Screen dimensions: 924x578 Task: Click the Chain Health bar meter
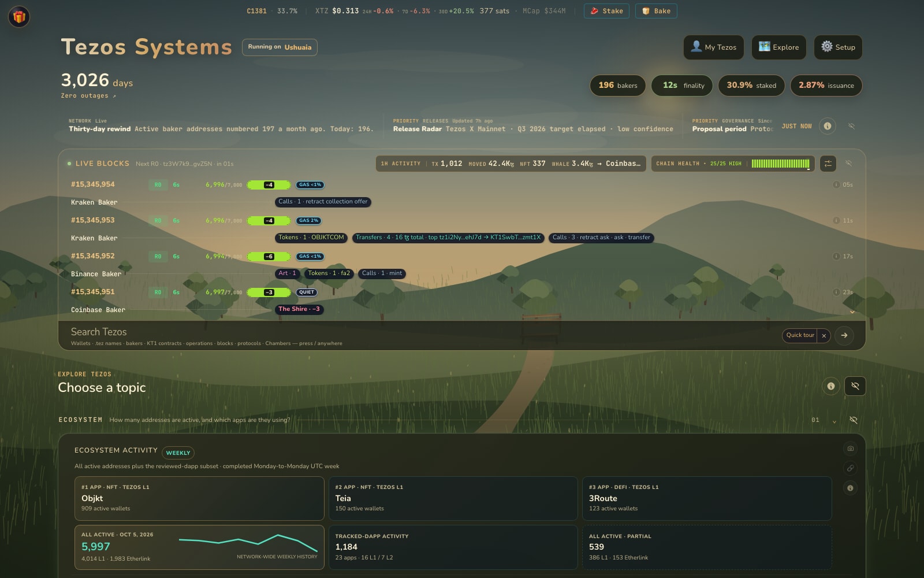[781, 164]
